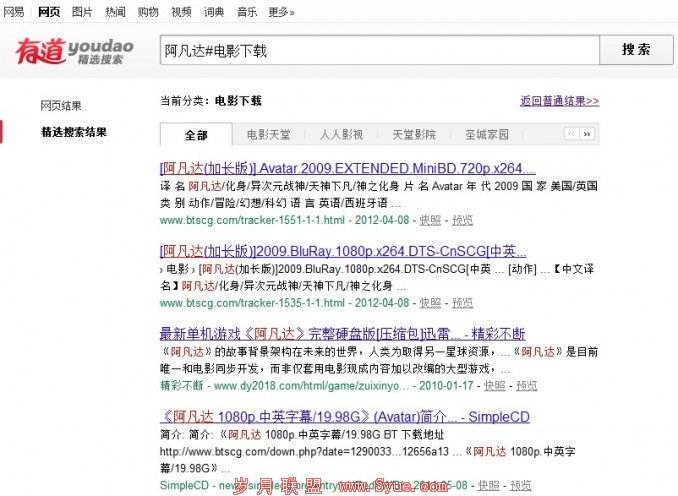Select the 天堂影院 tab

point(414,134)
